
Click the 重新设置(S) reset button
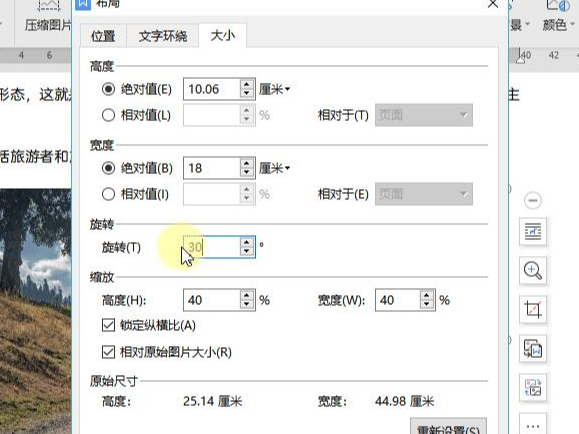(448, 427)
